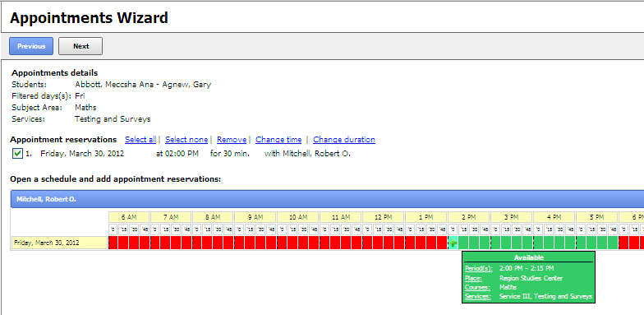
Task: Click the green available slot at 3 PM
Action: pos(496,243)
